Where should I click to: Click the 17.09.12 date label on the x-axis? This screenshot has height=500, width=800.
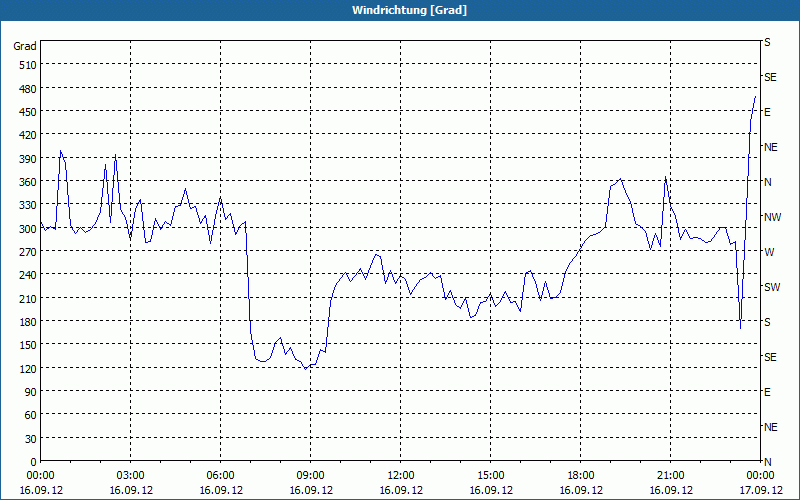coord(760,490)
